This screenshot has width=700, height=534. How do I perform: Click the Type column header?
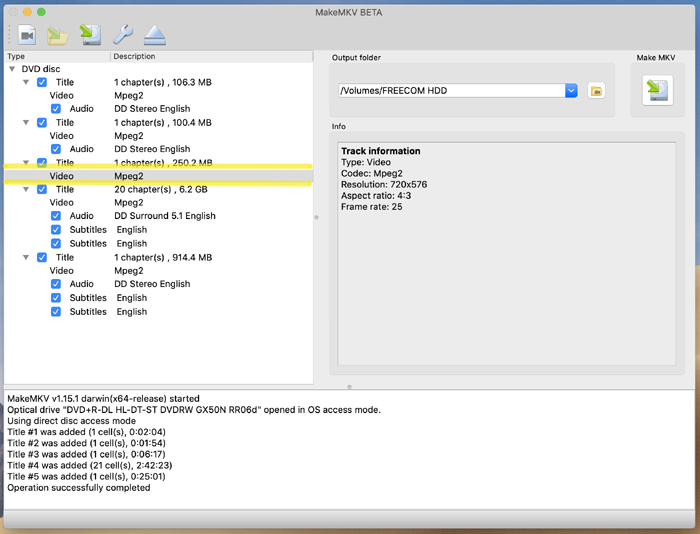click(57, 56)
